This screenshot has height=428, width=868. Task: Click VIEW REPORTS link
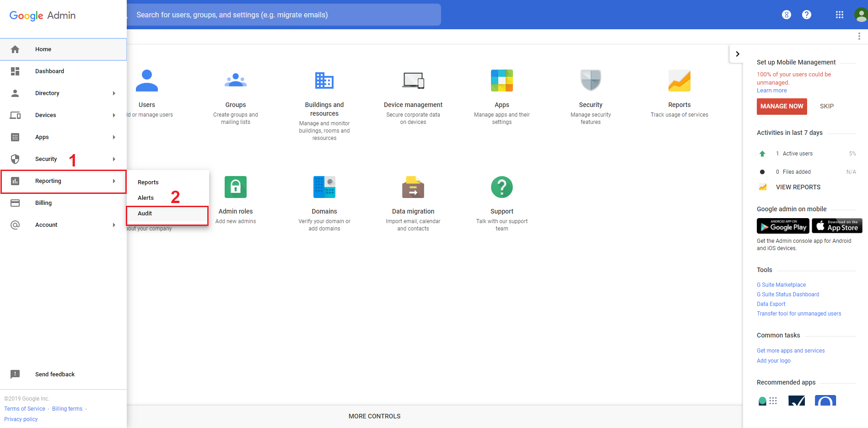(x=798, y=187)
